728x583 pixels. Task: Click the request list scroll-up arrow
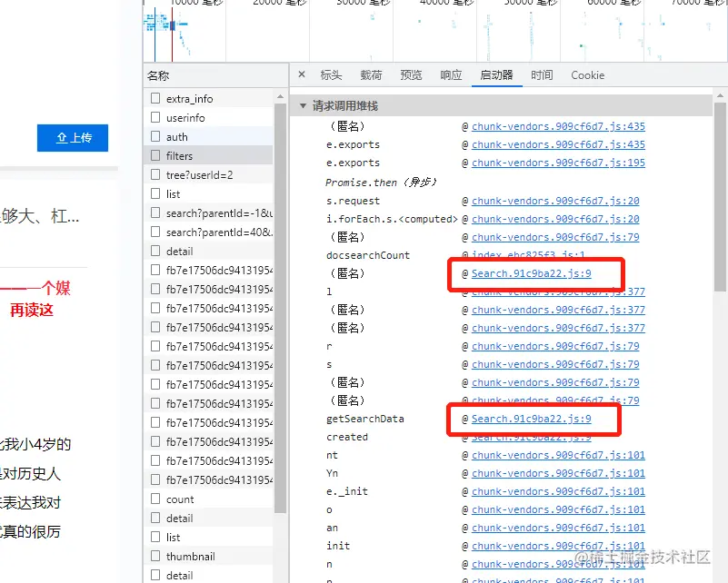tap(280, 96)
